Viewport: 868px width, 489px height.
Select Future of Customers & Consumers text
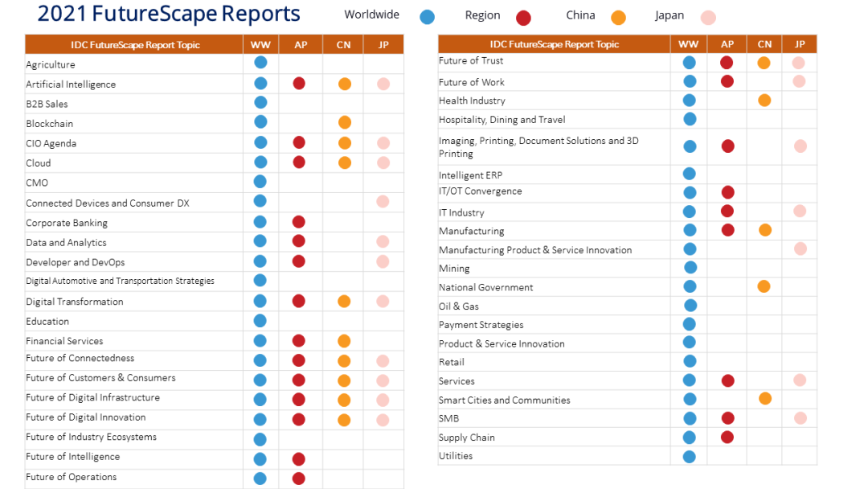tap(100, 378)
